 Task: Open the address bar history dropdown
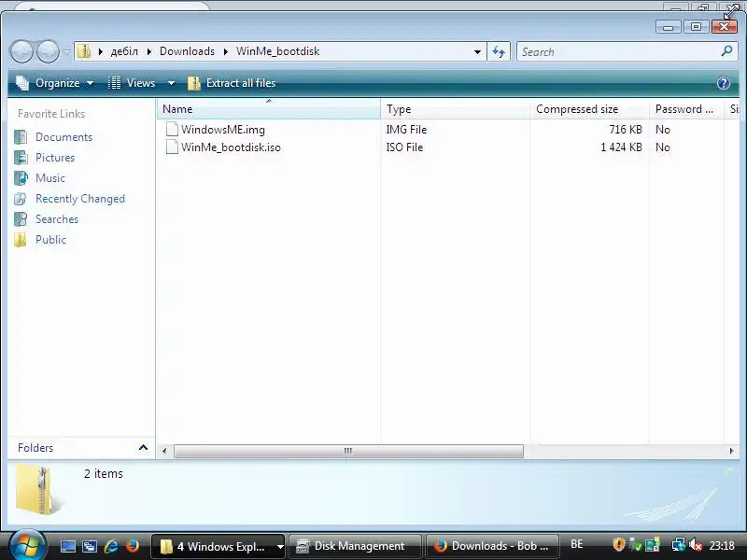477,51
